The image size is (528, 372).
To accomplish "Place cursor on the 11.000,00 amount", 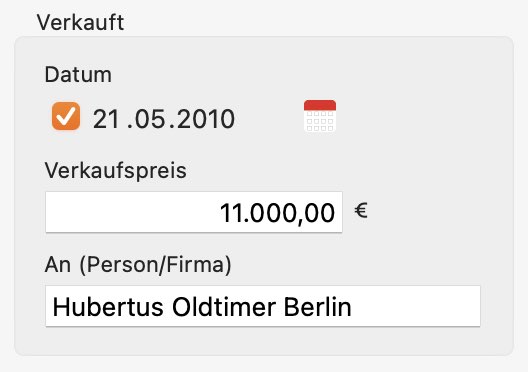I will [277, 213].
